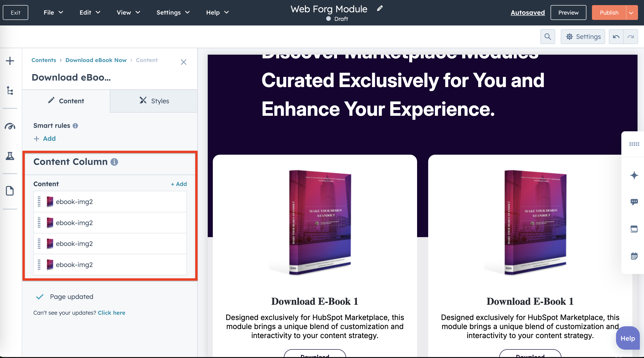Click the page document sidebar icon

pyautogui.click(x=10, y=191)
